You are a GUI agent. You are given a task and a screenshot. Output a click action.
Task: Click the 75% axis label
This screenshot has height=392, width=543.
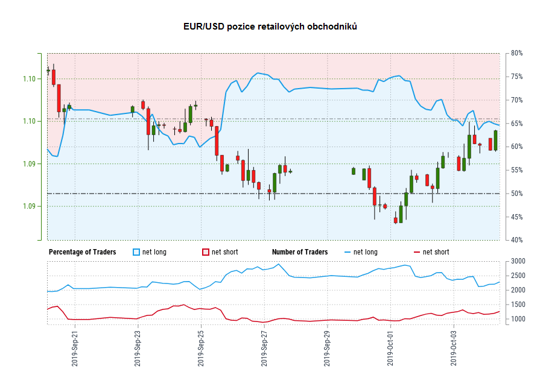click(x=516, y=77)
